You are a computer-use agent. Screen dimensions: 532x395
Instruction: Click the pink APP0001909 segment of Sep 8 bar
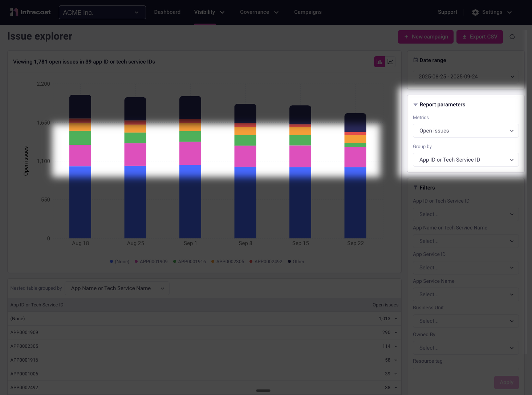(x=245, y=156)
